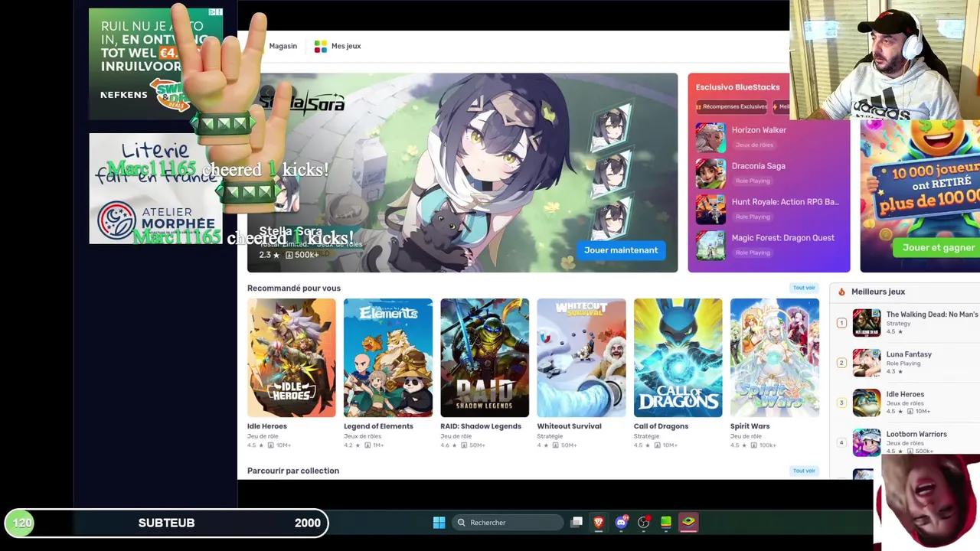Image resolution: width=980 pixels, height=551 pixels.
Task: Click the Lootborn Warriors title
Action: [916, 434]
